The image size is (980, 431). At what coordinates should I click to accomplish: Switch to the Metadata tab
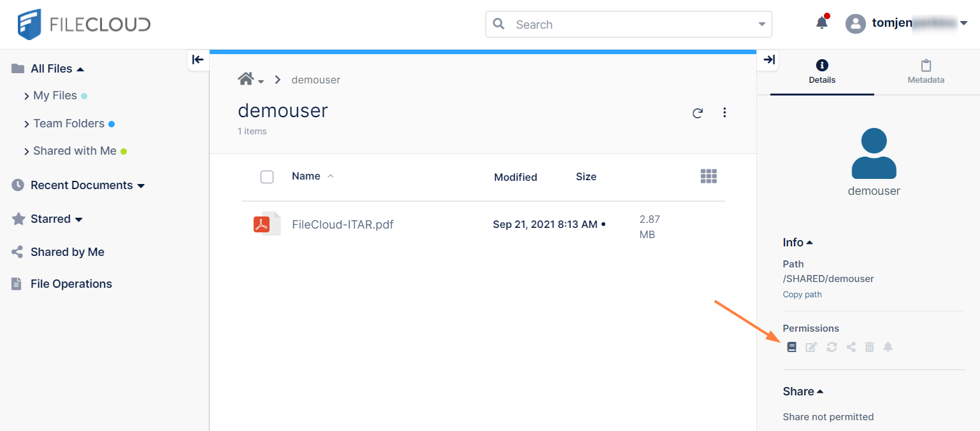point(926,72)
